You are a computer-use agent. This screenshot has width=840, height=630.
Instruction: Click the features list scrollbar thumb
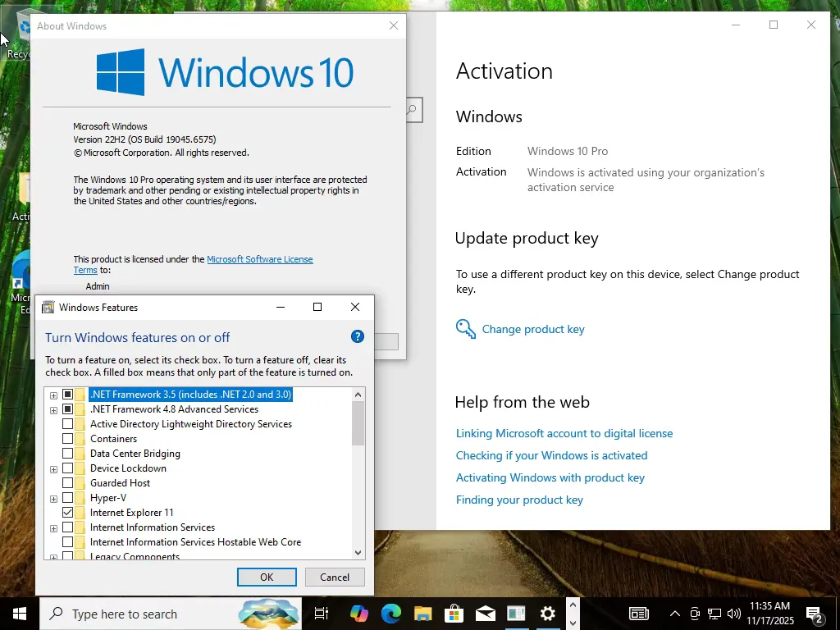358,423
